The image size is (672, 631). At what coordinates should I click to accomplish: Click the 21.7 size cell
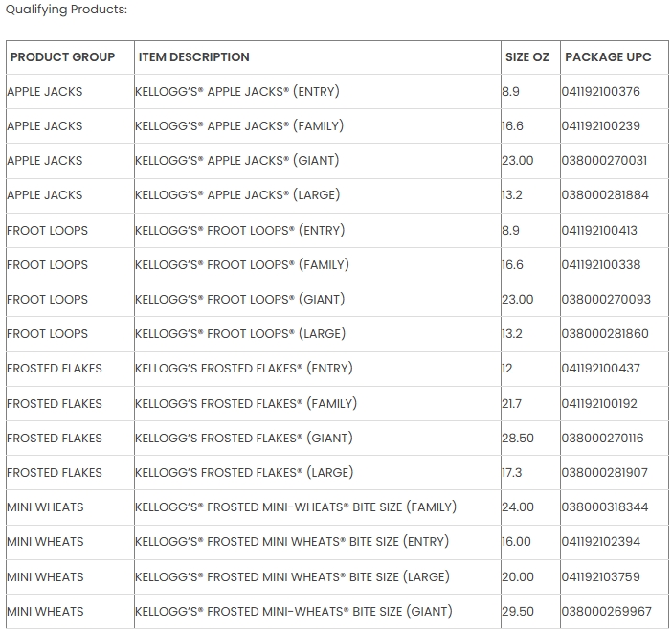click(x=512, y=404)
